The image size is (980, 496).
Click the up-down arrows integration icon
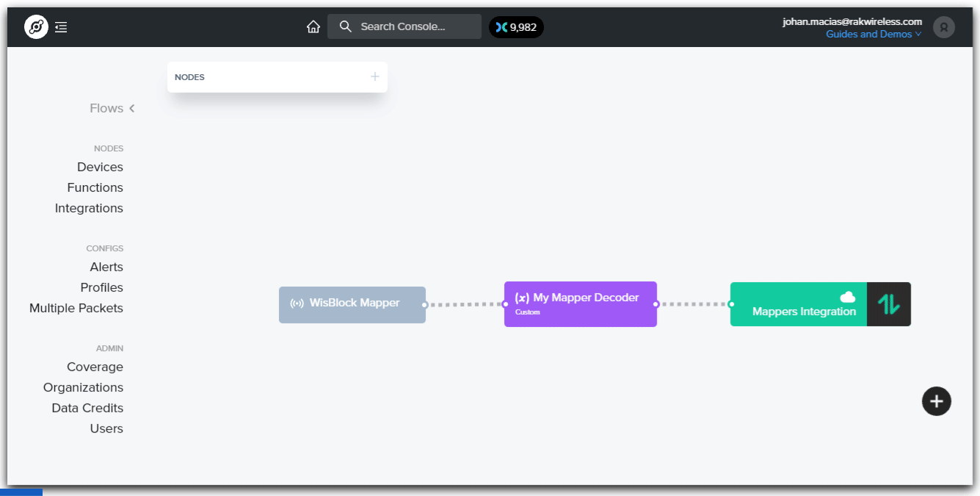889,304
